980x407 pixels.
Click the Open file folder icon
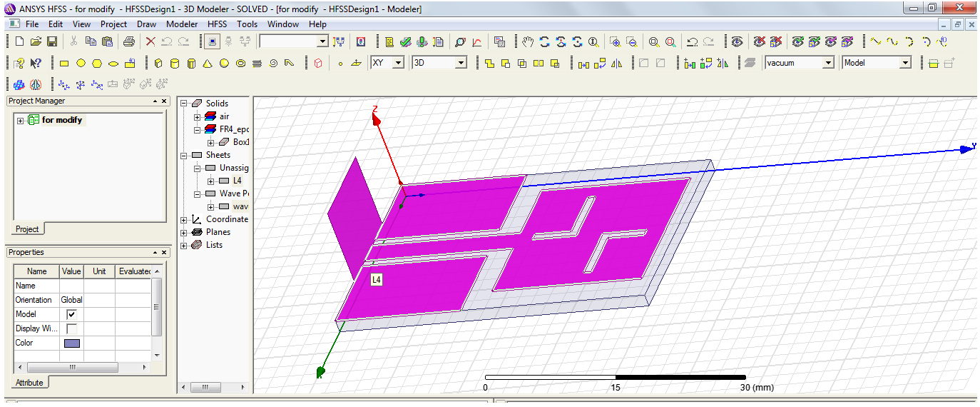click(x=36, y=41)
